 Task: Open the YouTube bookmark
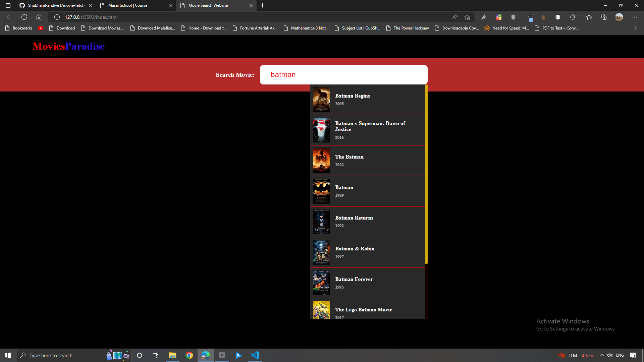coord(41,28)
